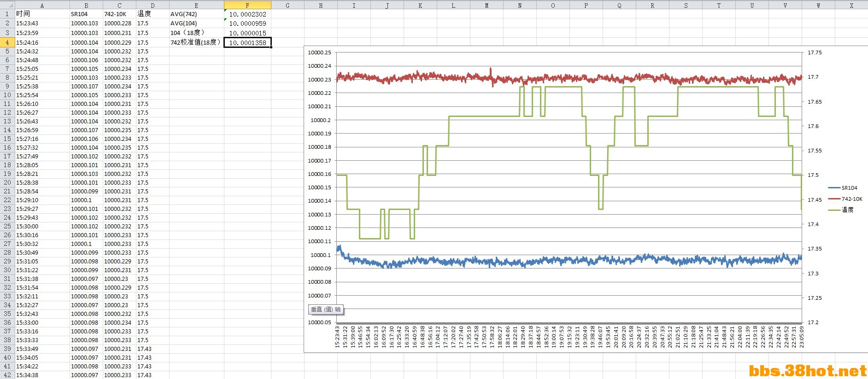Click the 10000.1 cell in row 22
Screen dimensions: 868x379
86,200
